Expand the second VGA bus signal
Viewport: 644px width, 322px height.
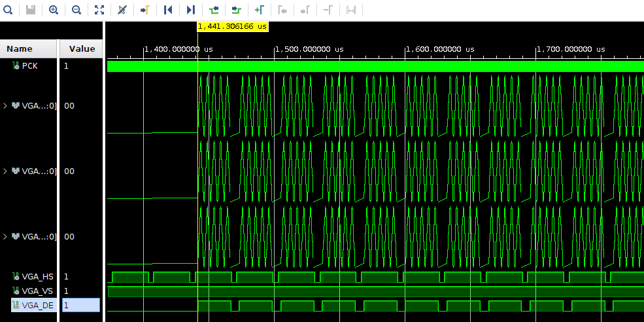[5, 171]
